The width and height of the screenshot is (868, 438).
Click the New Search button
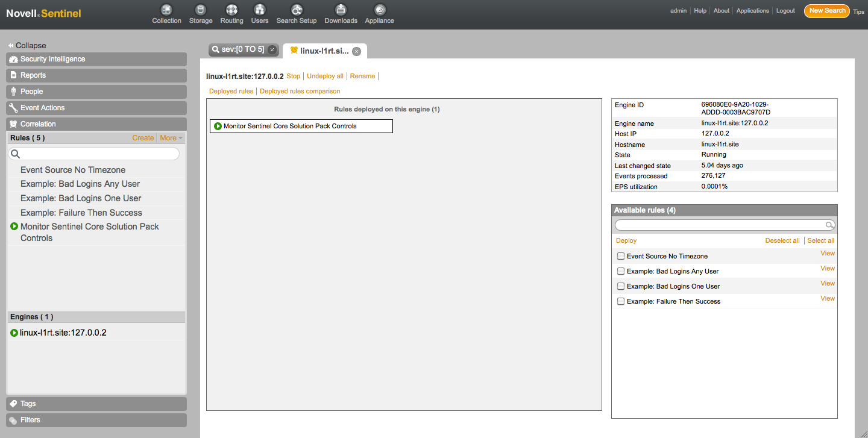click(827, 11)
